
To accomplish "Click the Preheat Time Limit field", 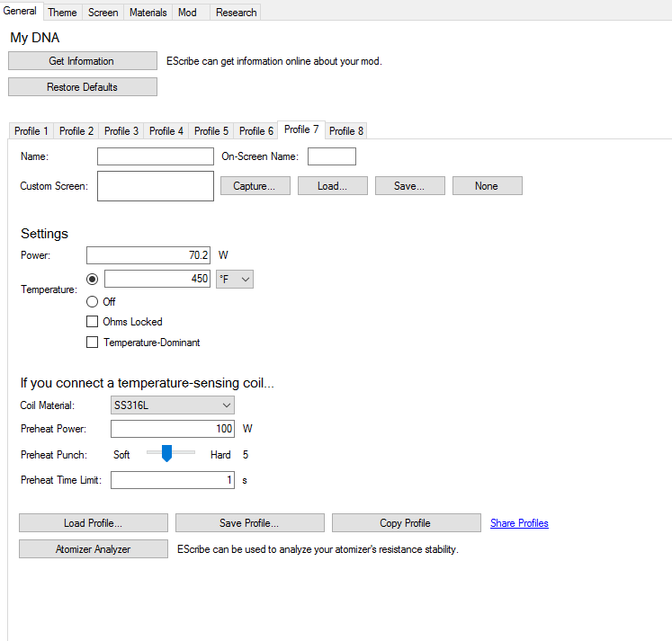I will pyautogui.click(x=173, y=480).
